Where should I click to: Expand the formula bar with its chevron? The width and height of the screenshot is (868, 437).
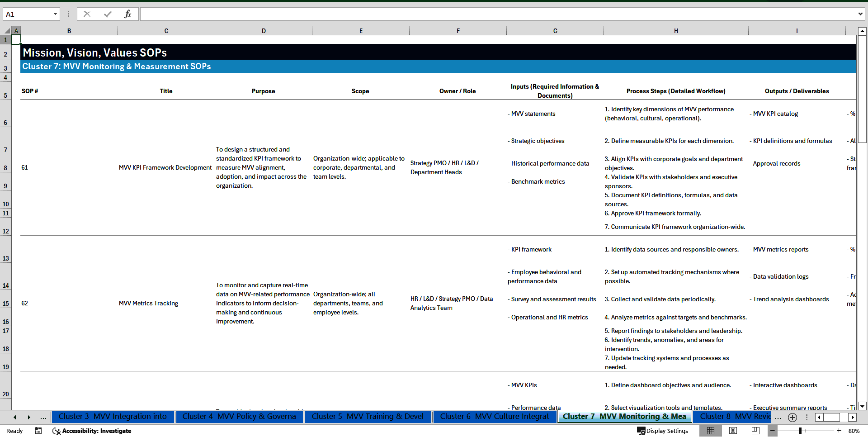tap(861, 14)
